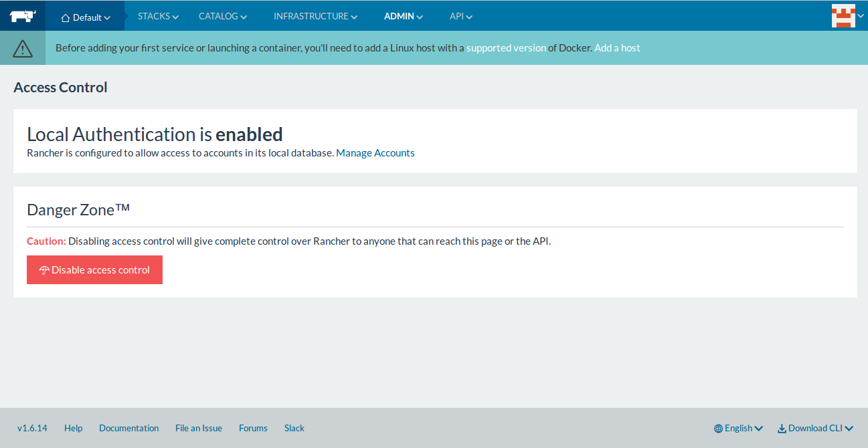Image resolution: width=868 pixels, height=448 pixels.
Task: Click the Danger Zone heading
Action: 78,209
